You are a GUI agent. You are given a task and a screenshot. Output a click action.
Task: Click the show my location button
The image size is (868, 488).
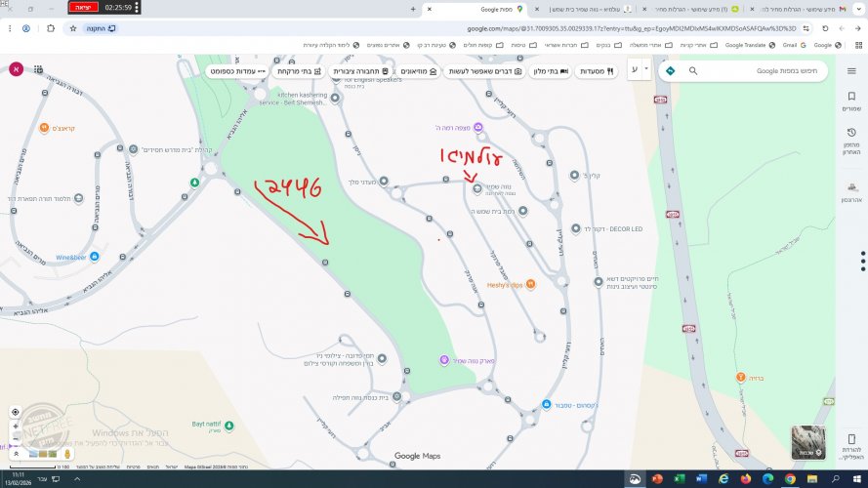coord(15,412)
